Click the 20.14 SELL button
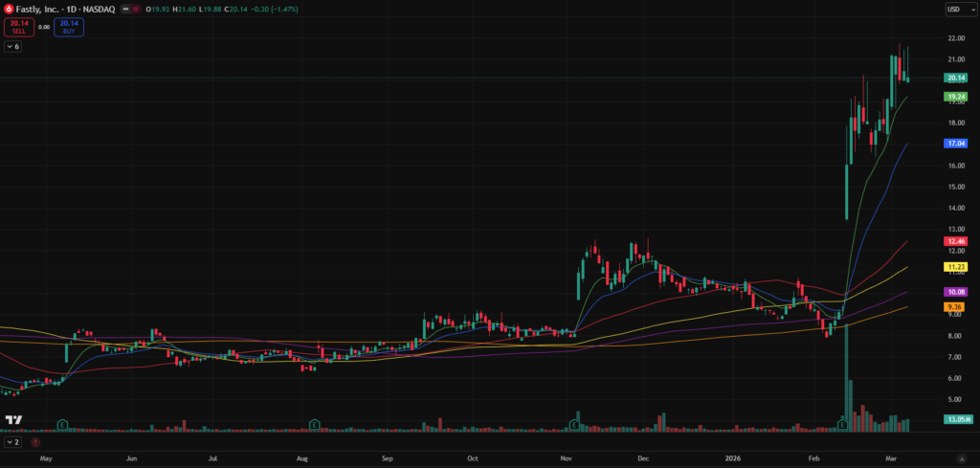 pos(18,28)
